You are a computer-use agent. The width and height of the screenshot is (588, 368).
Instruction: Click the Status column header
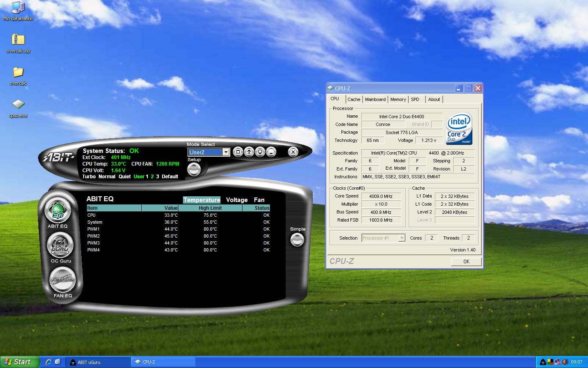click(x=256, y=208)
